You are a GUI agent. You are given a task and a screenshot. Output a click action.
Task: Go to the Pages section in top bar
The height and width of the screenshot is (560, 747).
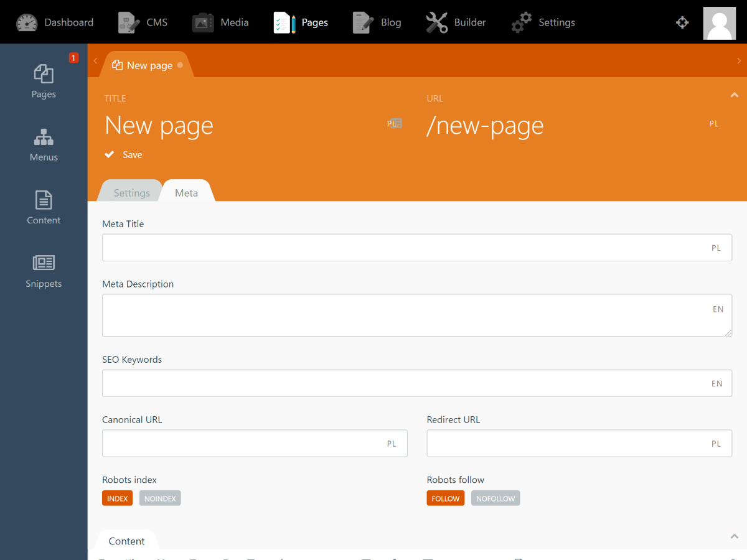click(301, 22)
